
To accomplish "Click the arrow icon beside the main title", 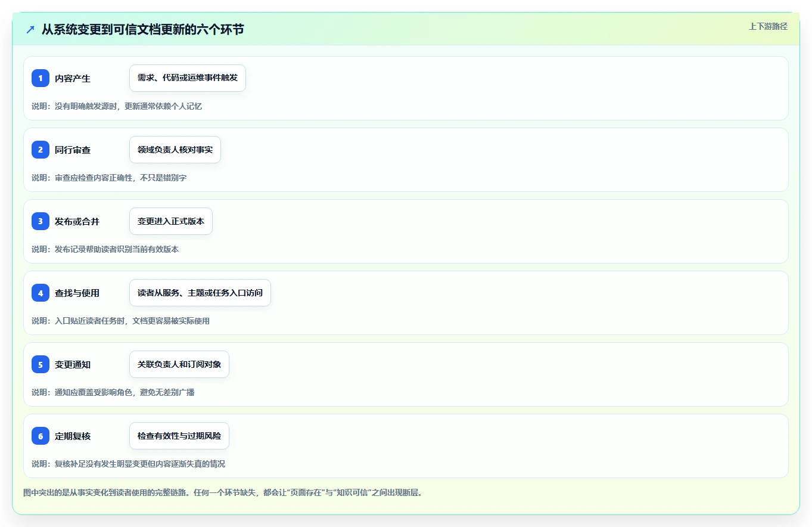I will (30, 29).
